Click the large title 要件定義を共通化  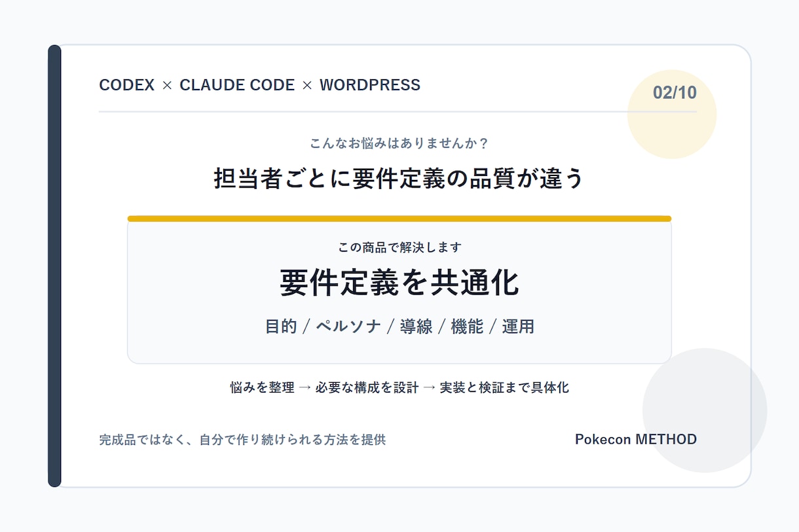tap(399, 283)
